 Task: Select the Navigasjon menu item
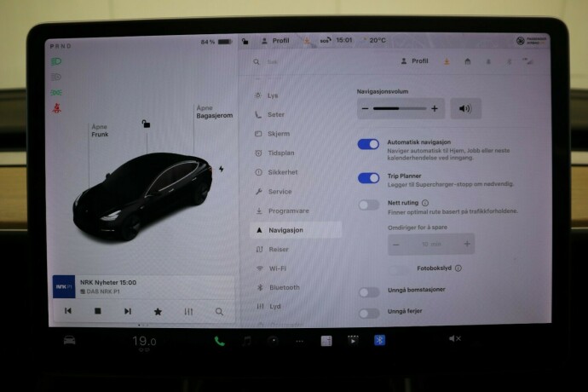(x=296, y=230)
